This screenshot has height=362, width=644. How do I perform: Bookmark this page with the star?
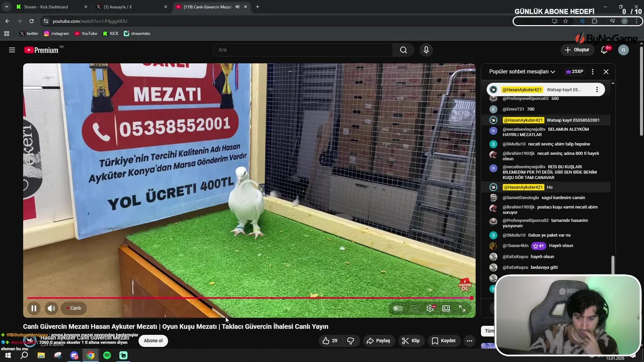pos(566,21)
